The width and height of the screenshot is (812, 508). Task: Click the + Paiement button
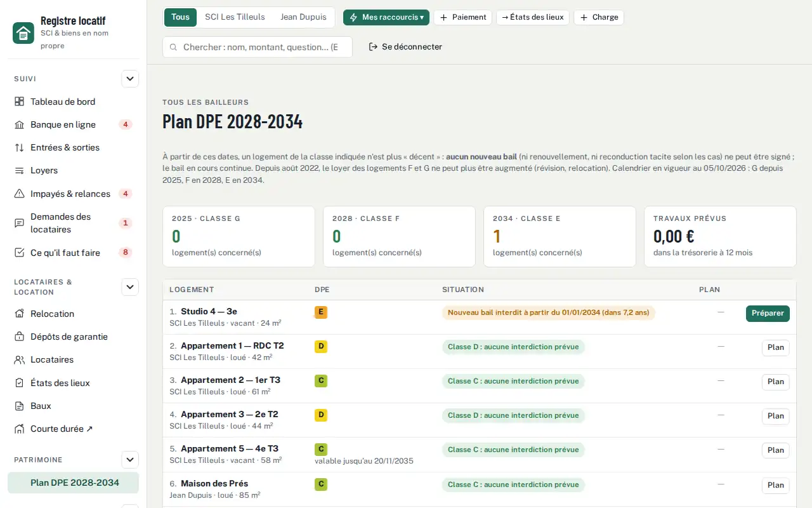click(x=463, y=17)
